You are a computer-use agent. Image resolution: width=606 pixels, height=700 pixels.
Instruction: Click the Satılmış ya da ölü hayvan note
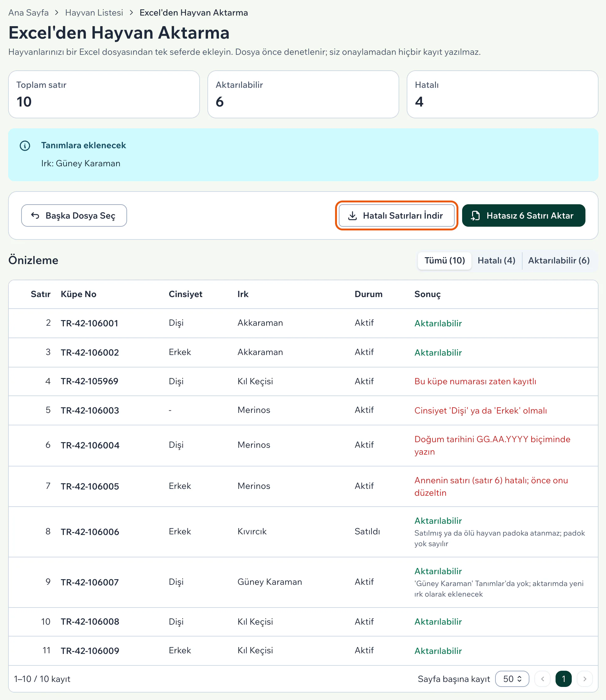[499, 538]
